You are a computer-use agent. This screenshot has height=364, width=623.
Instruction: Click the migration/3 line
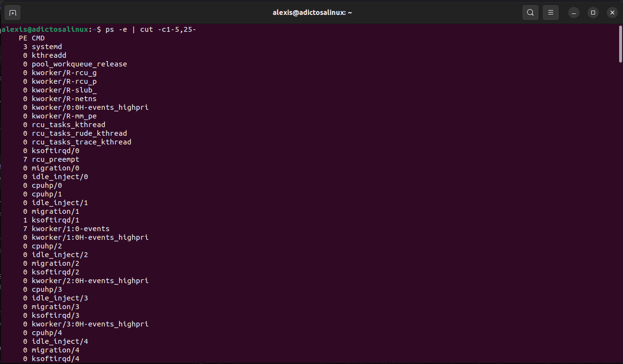pyautogui.click(x=51, y=307)
